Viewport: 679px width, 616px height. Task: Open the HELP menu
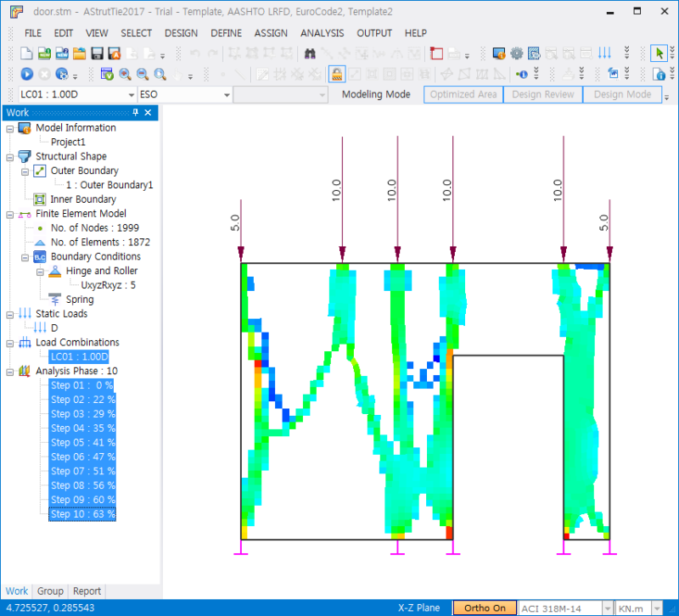pyautogui.click(x=416, y=33)
